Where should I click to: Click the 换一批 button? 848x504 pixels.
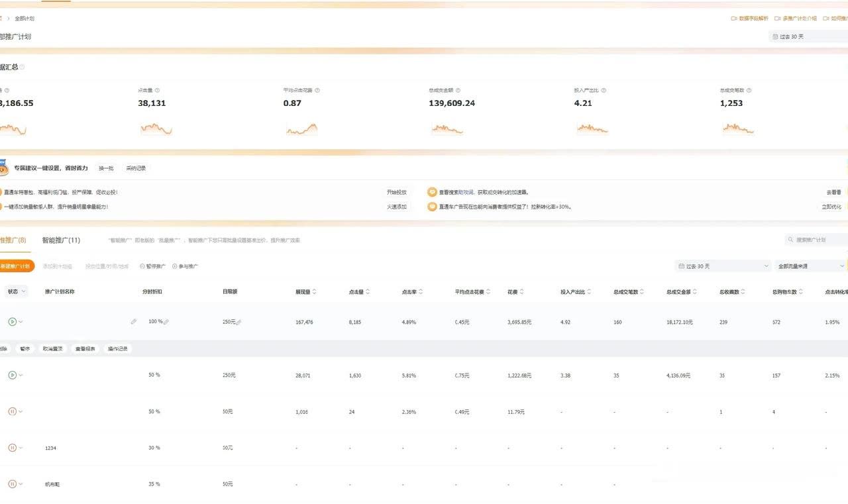point(106,168)
